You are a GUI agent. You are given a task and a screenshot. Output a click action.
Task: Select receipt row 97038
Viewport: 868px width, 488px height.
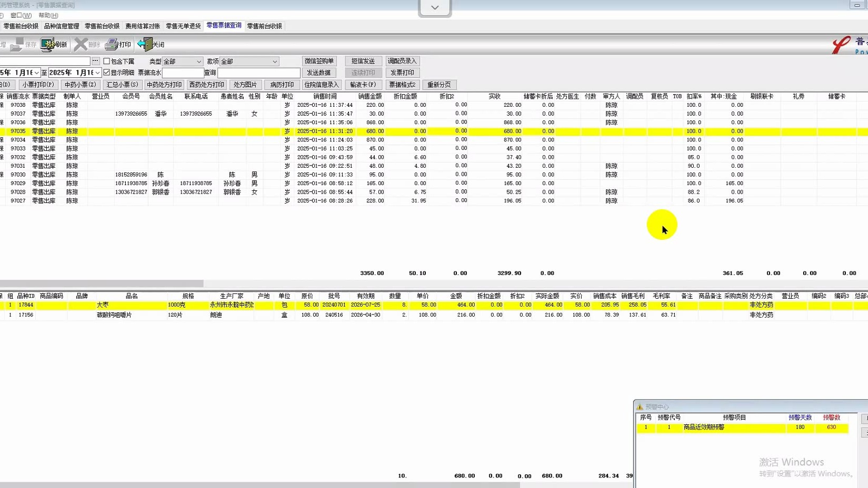tap(434, 105)
